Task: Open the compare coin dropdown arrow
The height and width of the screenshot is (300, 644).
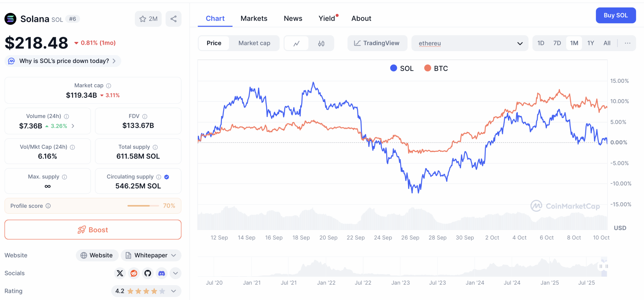Action: tap(520, 44)
